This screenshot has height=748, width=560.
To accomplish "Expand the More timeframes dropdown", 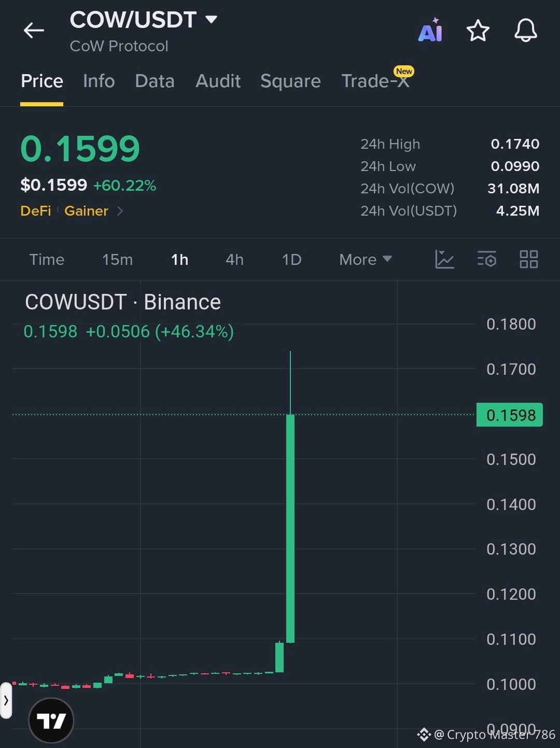I will tap(365, 259).
